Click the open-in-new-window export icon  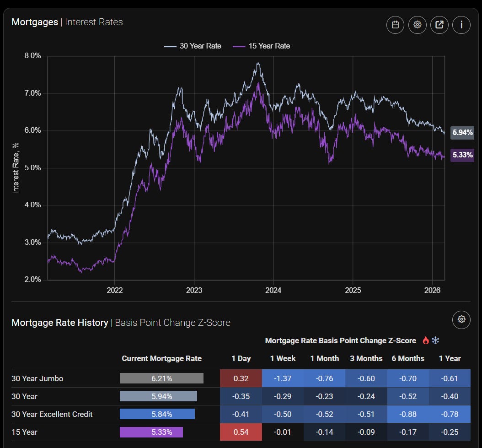(x=439, y=25)
